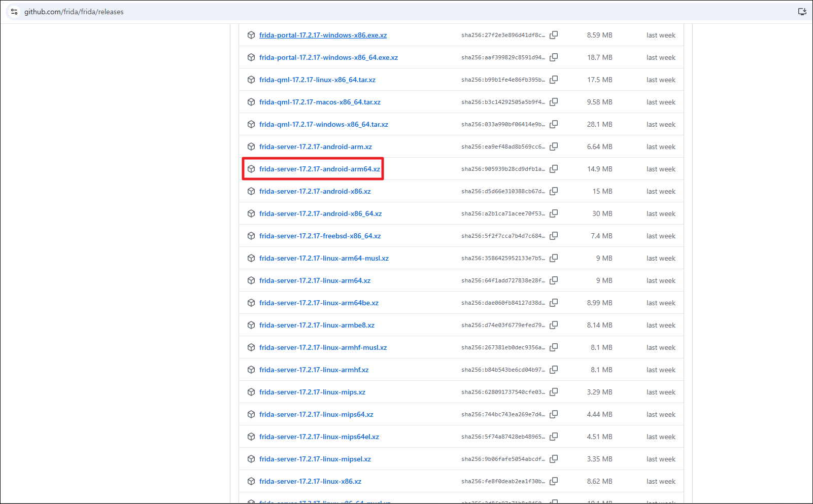813x504 pixels.
Task: Copy sha256 for frida-server linux-arm64be.xz
Action: click(x=554, y=303)
